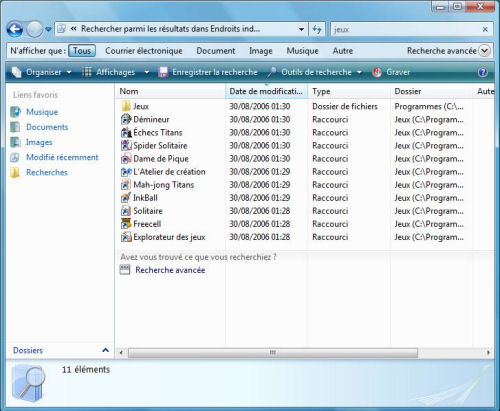Screen dimensions: 500x411
Task: Click the address bar path text
Action: [170, 29]
